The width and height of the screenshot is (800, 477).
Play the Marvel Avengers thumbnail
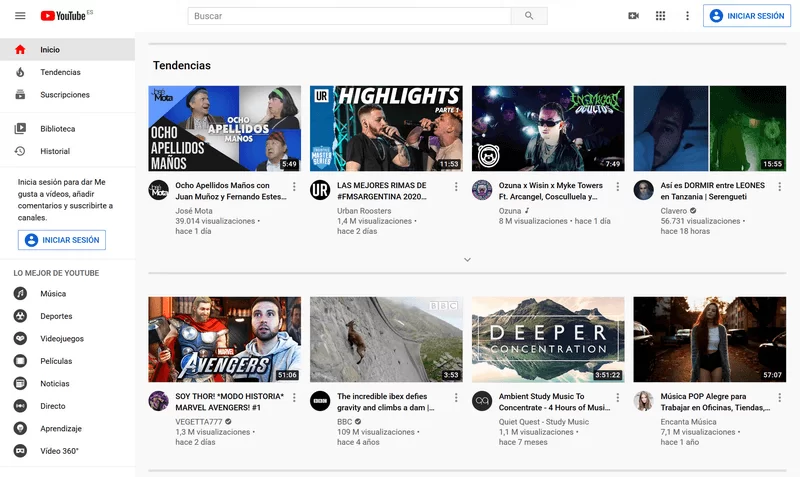point(224,339)
